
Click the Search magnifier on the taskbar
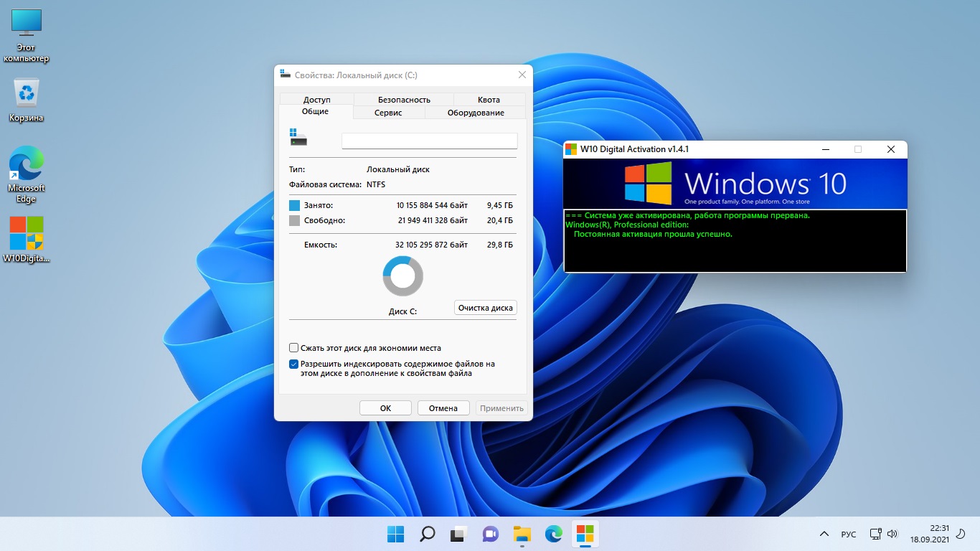point(427,534)
